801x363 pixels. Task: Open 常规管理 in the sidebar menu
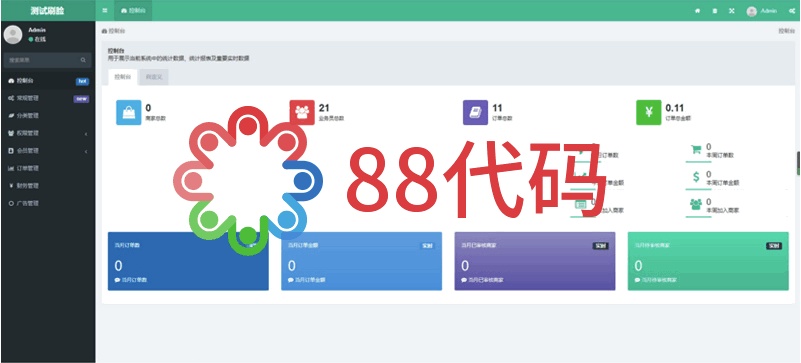[x=48, y=98]
